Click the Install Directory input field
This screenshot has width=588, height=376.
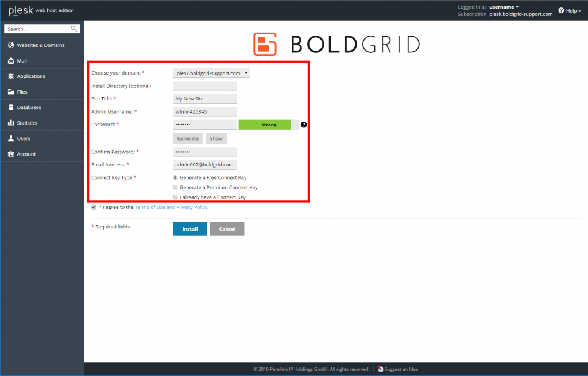pos(205,86)
